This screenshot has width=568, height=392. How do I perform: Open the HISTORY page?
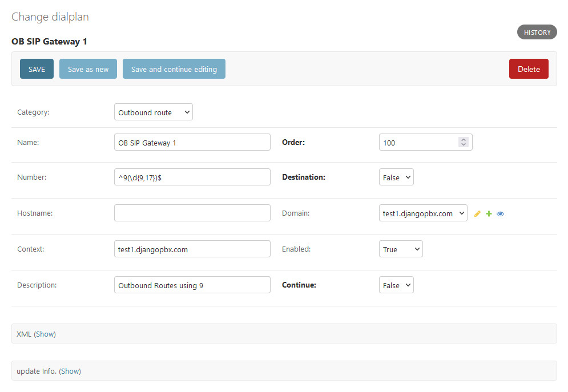point(537,33)
